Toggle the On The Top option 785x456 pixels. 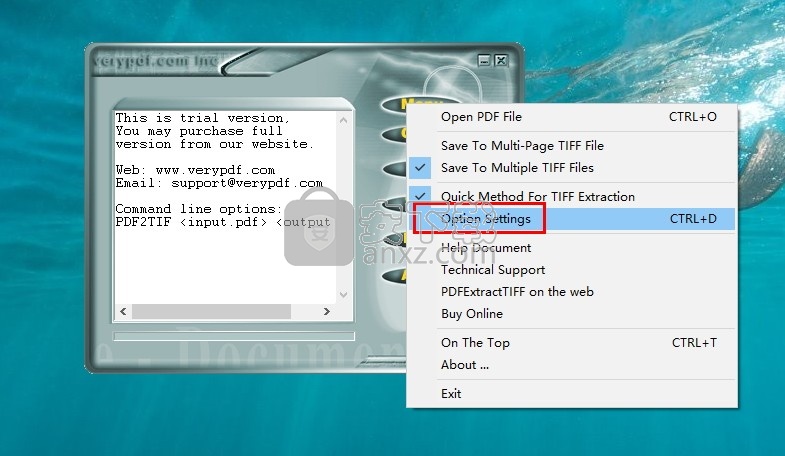click(x=475, y=342)
